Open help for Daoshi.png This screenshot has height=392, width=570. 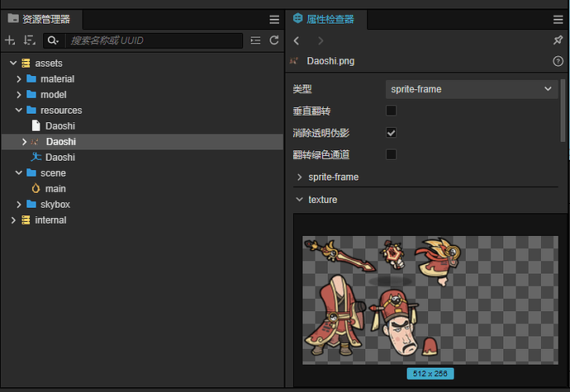click(x=558, y=61)
